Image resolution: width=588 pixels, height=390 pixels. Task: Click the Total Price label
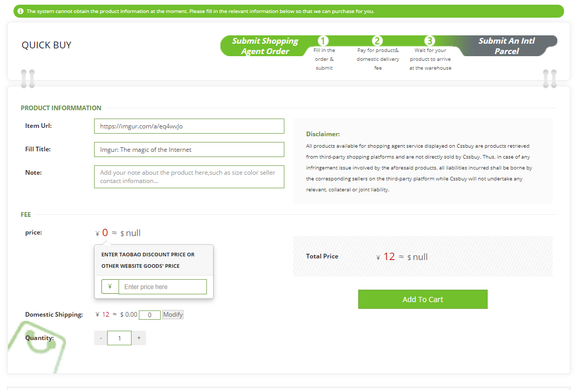(322, 256)
